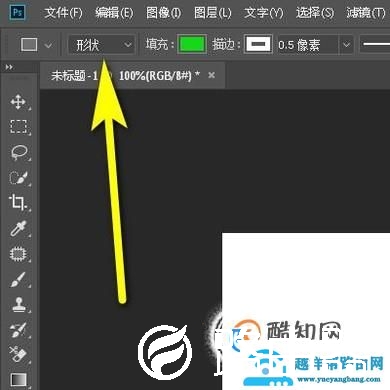
Task: Open the 图像(I) menu
Action: 163,13
